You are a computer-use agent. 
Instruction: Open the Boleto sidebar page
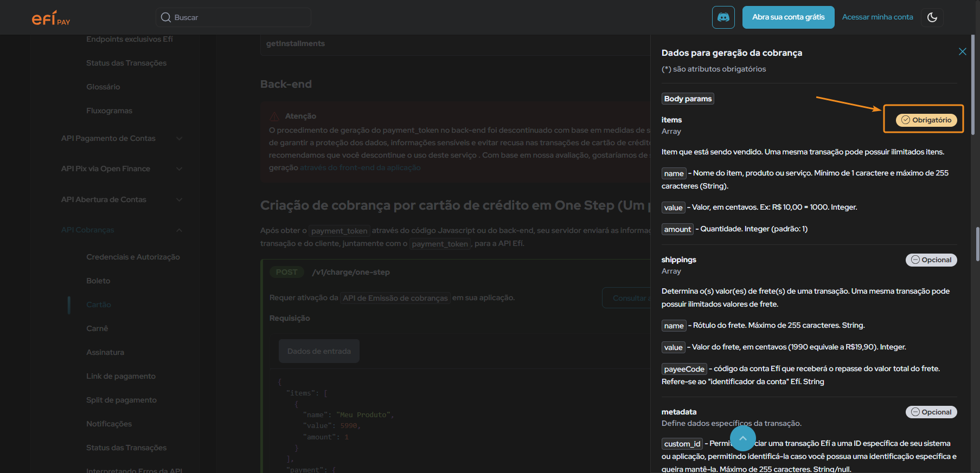click(98, 281)
